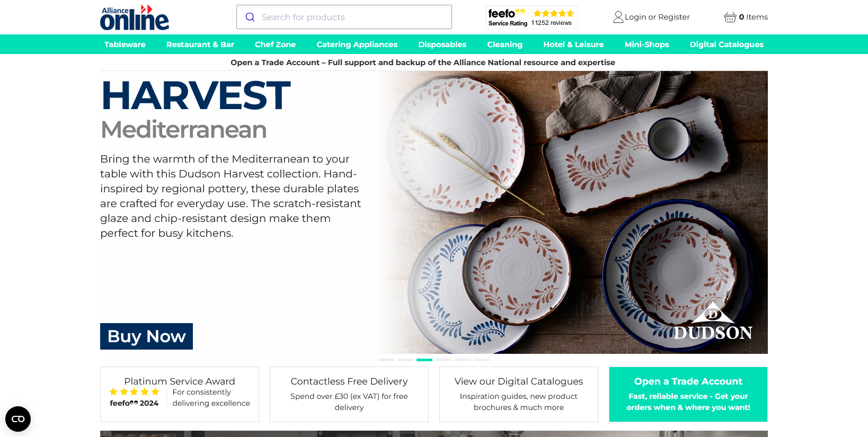Open the accessibility widget button

click(x=18, y=419)
